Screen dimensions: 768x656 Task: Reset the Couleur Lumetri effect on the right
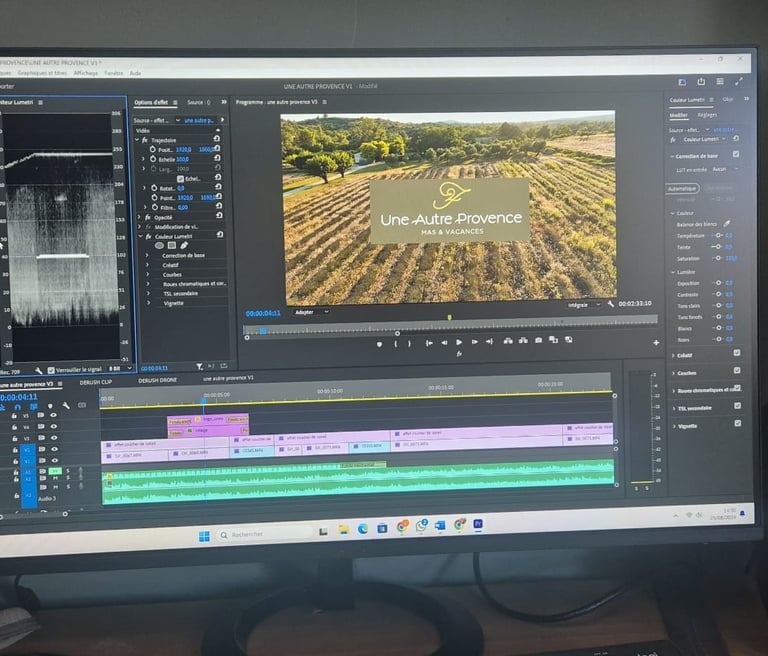tap(736, 139)
